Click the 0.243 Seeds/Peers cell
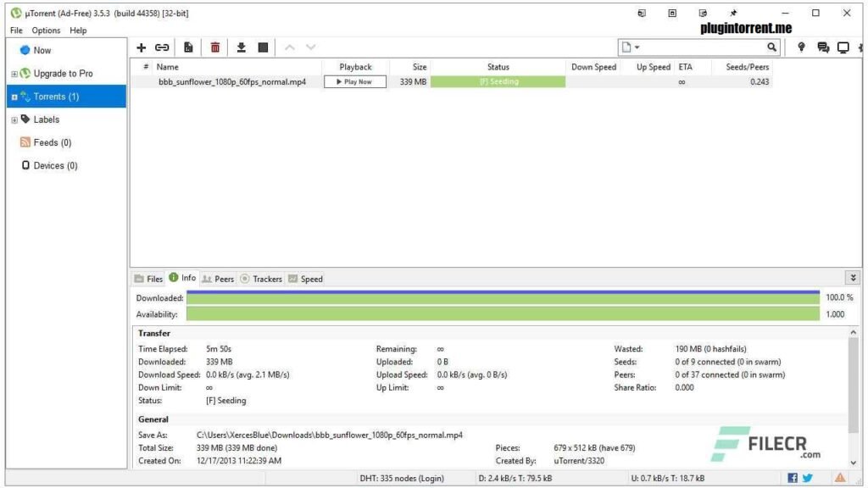The height and width of the screenshot is (488, 868). coord(759,82)
